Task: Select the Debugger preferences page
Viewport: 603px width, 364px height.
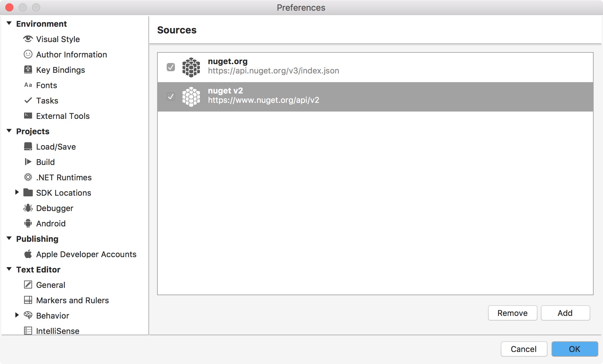Action: [54, 208]
